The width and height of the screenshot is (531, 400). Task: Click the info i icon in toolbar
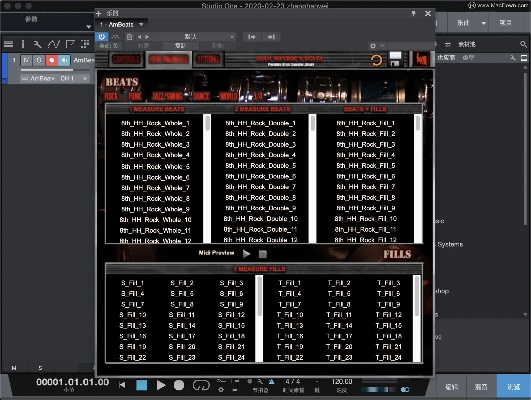23,44
